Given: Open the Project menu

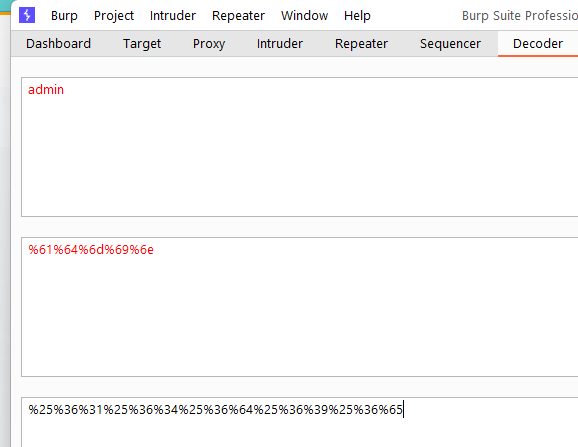Looking at the screenshot, I should [x=114, y=16].
